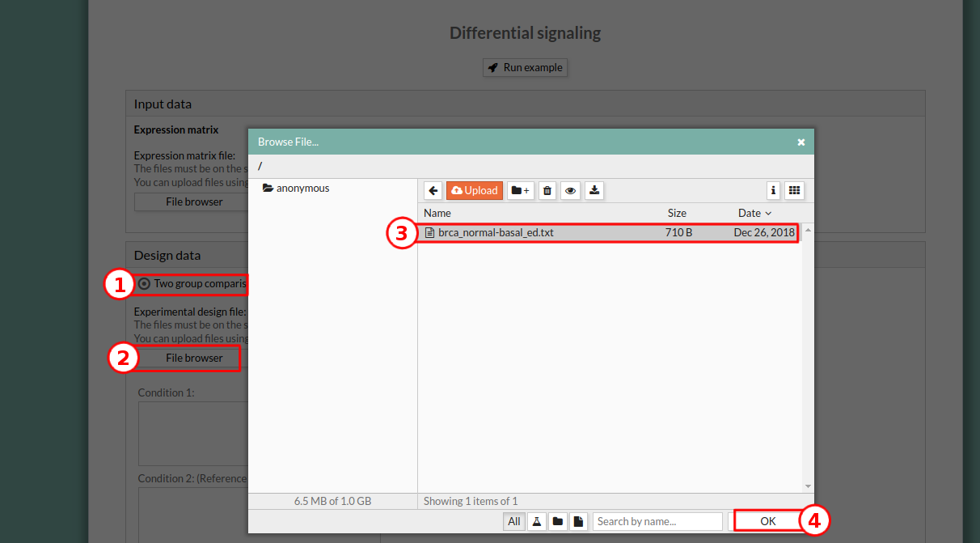Select the brca_normal-basal_ed.txt file

coord(496,233)
